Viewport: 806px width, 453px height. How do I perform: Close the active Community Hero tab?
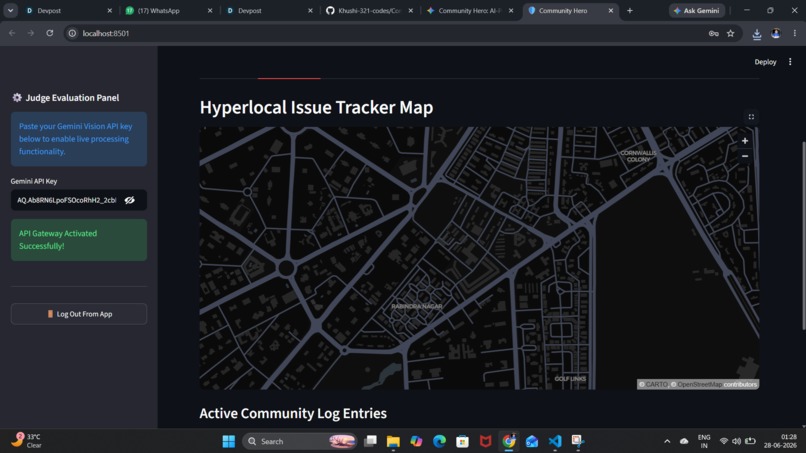pos(611,10)
